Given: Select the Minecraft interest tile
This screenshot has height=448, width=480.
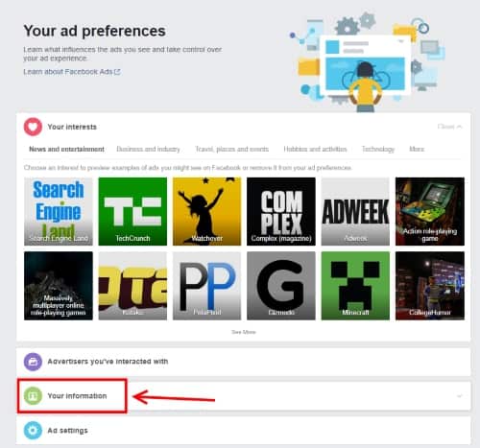Looking at the screenshot, I should (x=355, y=286).
